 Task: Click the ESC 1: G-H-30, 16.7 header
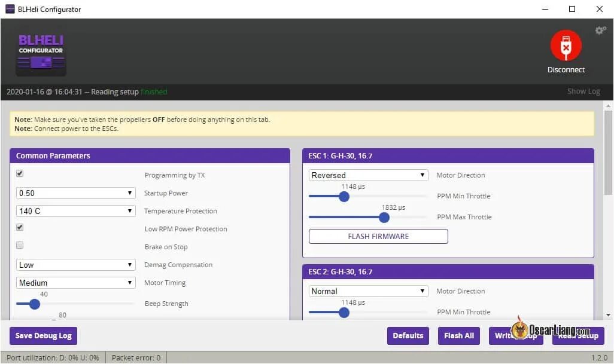448,155
